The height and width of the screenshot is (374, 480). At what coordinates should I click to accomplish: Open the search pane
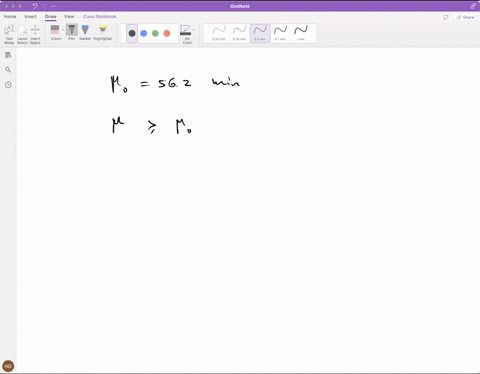[8, 70]
